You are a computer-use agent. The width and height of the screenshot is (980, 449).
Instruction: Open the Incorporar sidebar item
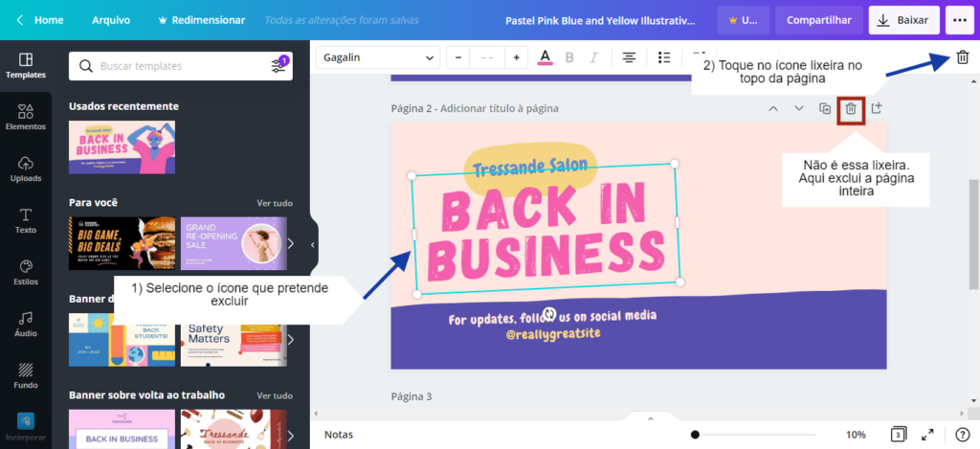pos(26,427)
